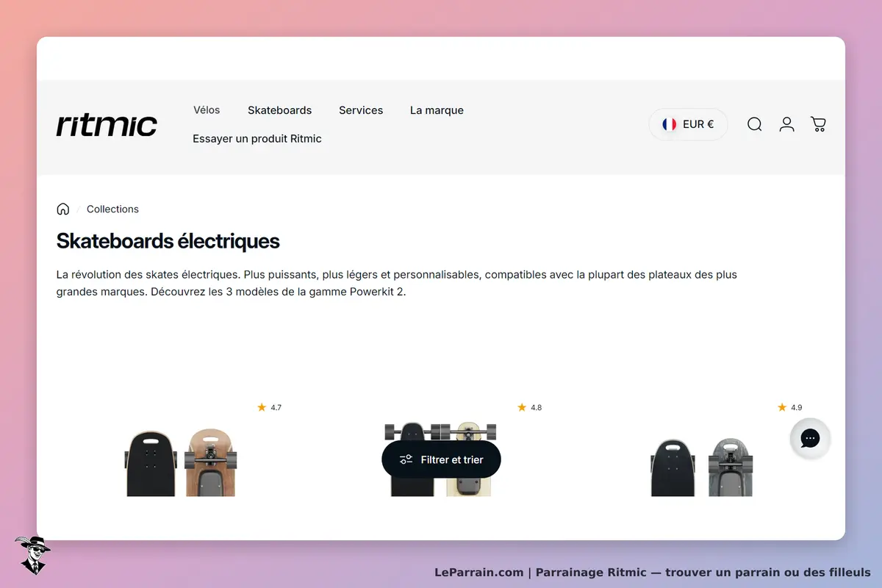Viewport: 882px width, 588px height.
Task: Select Essayer un produit Ritmic
Action: click(257, 138)
